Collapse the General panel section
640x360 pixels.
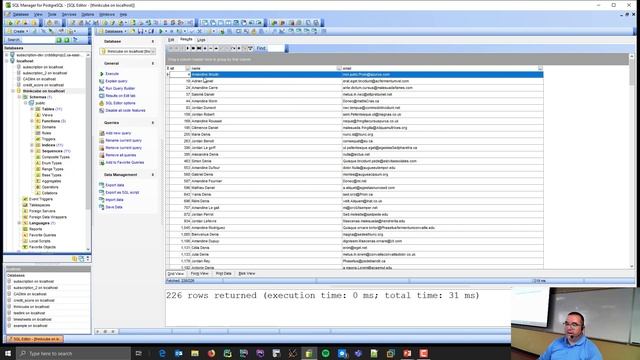pos(153,64)
